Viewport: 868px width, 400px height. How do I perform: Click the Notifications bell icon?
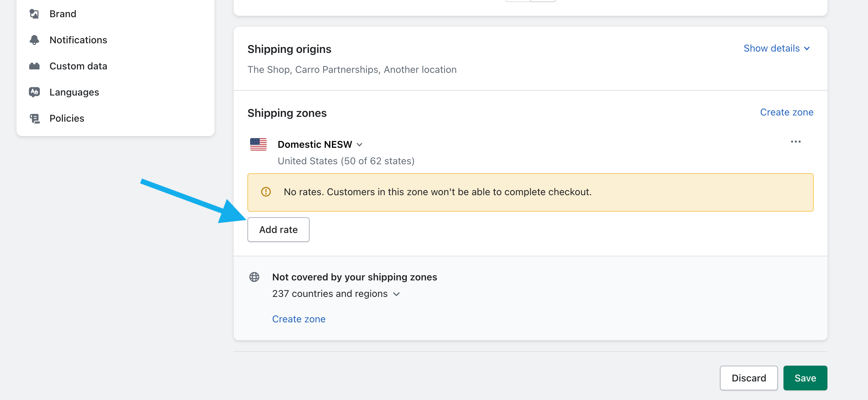click(x=34, y=40)
